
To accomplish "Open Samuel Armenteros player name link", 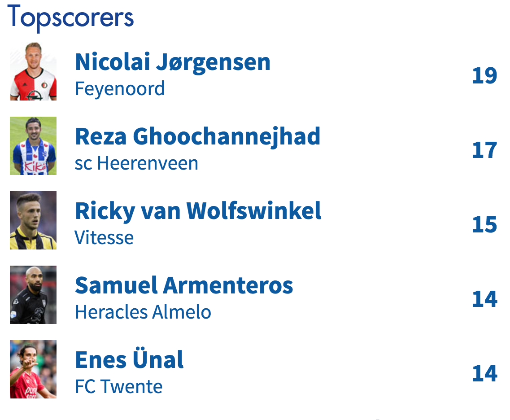I will point(184,285).
